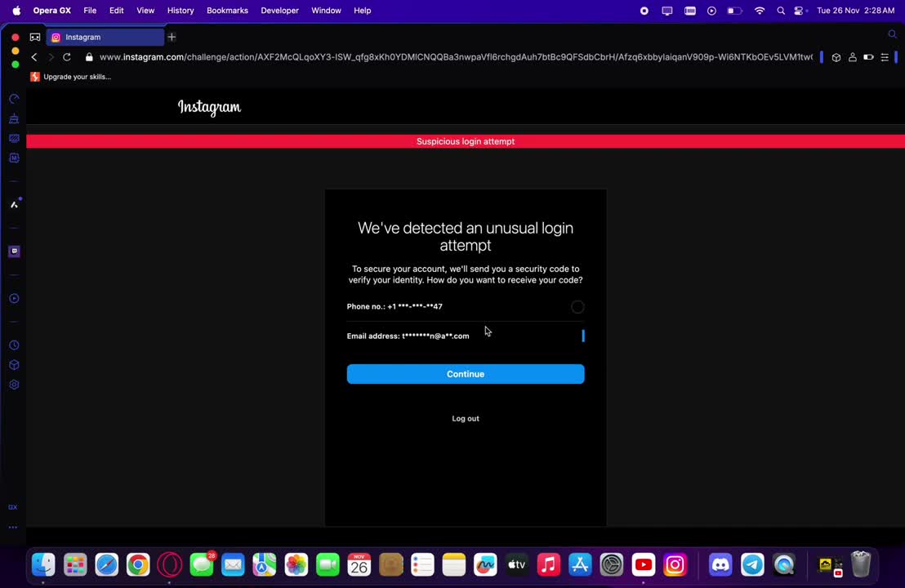This screenshot has height=588, width=905.
Task: Open the History menu
Action: tap(181, 11)
